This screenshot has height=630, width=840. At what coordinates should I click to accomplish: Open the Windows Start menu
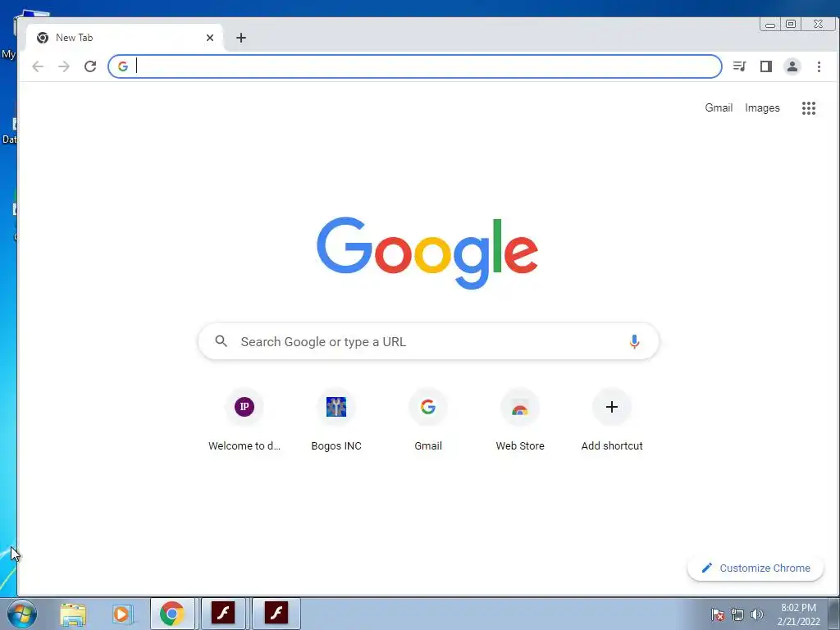(22, 614)
